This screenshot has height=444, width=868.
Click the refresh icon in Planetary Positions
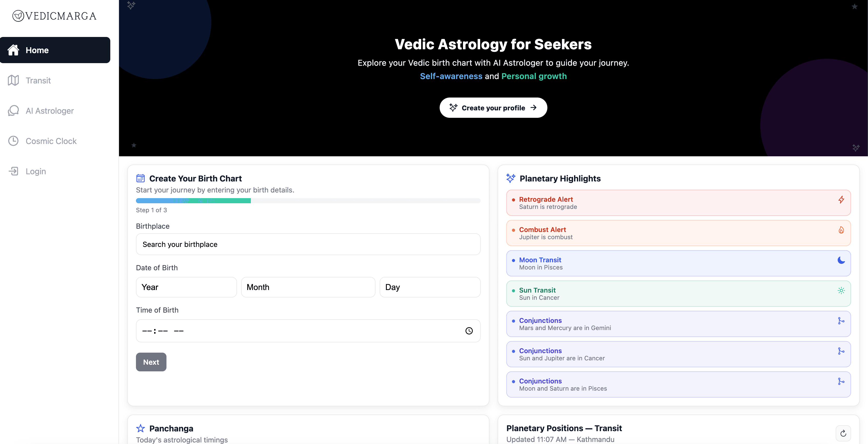843,433
